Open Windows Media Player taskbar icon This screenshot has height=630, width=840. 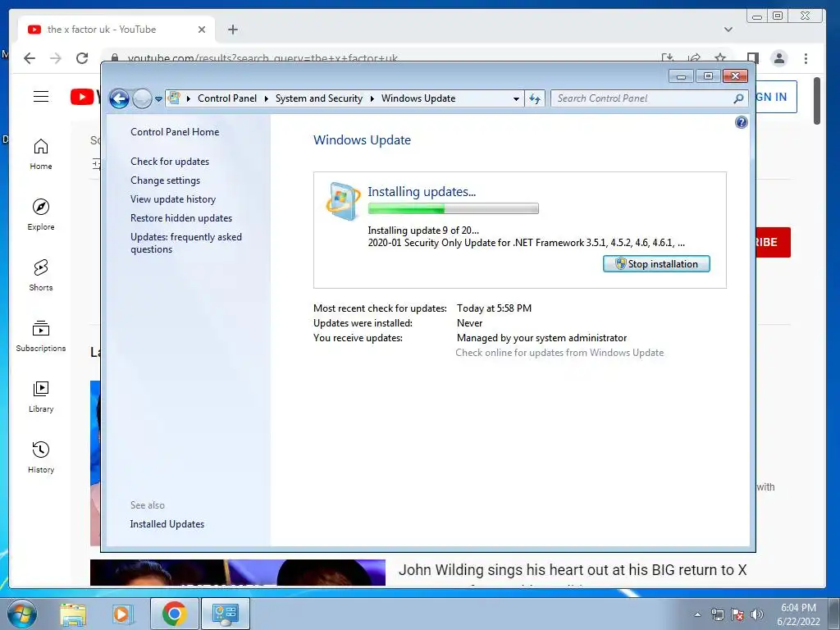click(122, 614)
